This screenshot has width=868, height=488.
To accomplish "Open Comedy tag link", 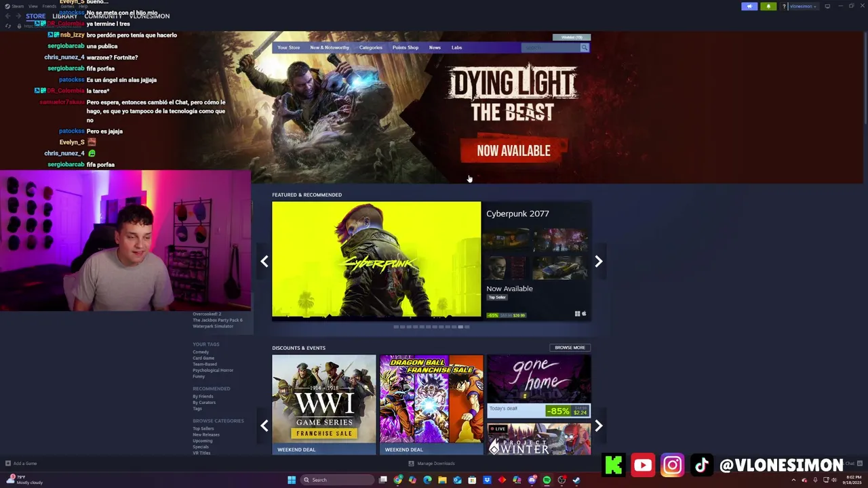I will [201, 352].
